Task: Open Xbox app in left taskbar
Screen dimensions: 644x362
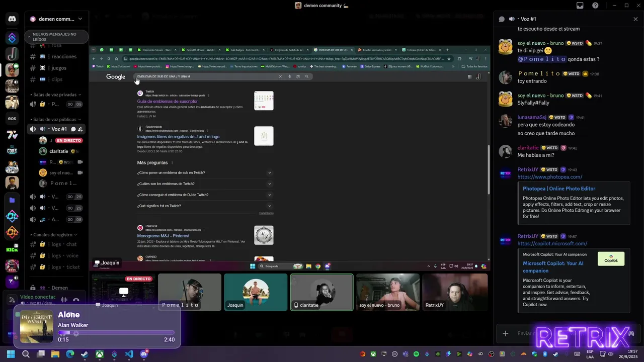Action: tap(100, 354)
